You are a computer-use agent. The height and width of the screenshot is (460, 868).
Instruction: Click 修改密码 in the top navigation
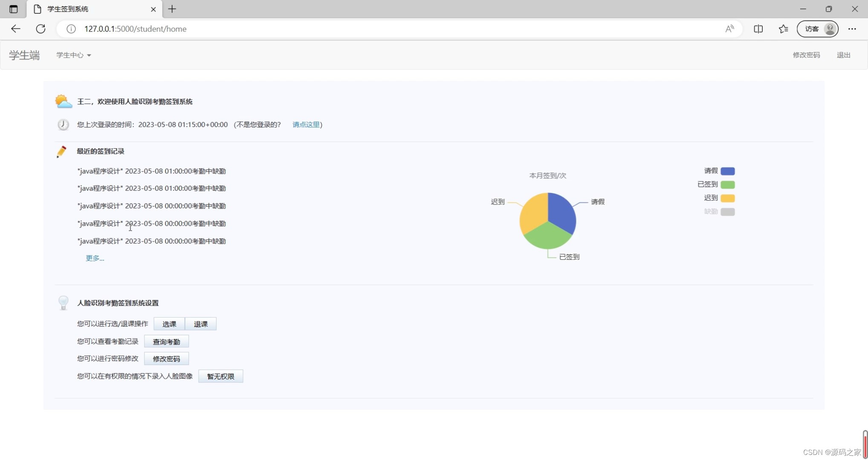[806, 55]
